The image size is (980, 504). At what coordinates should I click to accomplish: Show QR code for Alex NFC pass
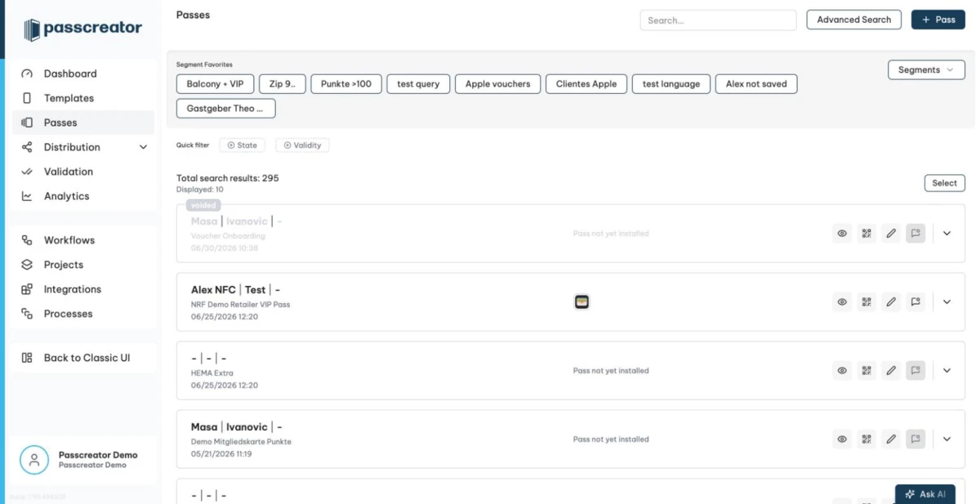[x=866, y=302]
